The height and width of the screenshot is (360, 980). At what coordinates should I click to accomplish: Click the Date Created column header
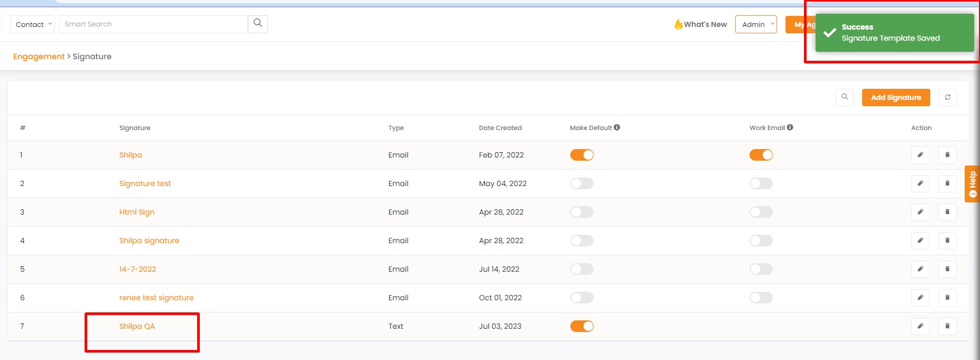click(x=500, y=128)
